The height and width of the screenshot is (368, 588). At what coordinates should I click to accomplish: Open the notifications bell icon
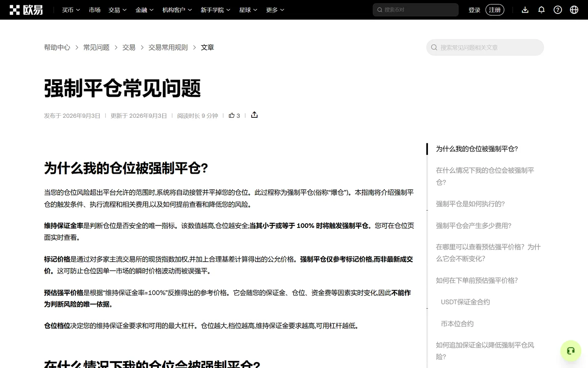(541, 10)
